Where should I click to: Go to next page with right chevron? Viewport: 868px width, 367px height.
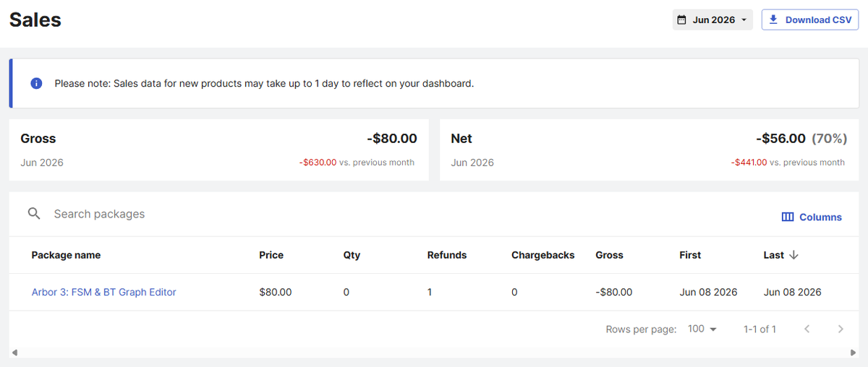pos(841,329)
